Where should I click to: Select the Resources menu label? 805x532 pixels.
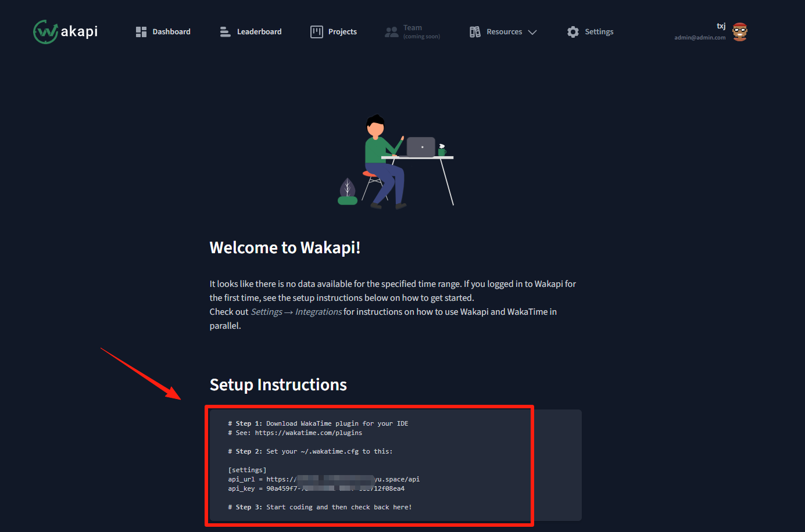coord(505,32)
